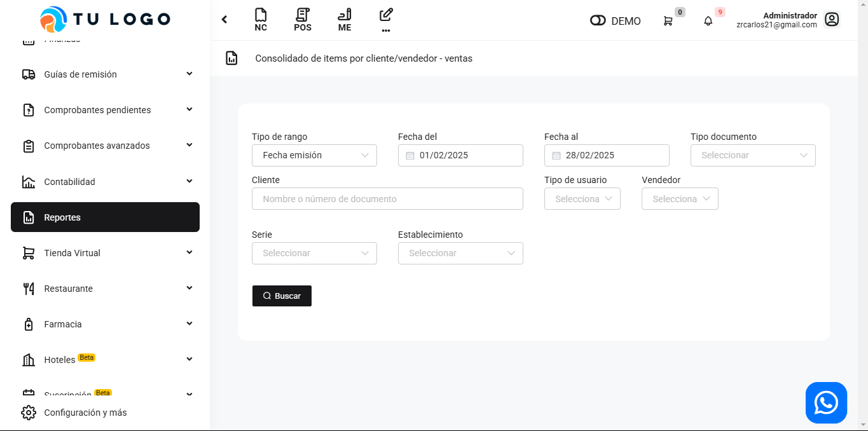This screenshot has height=431, width=868.
Task: Expand the Establecimiento dropdown
Action: 460,253
